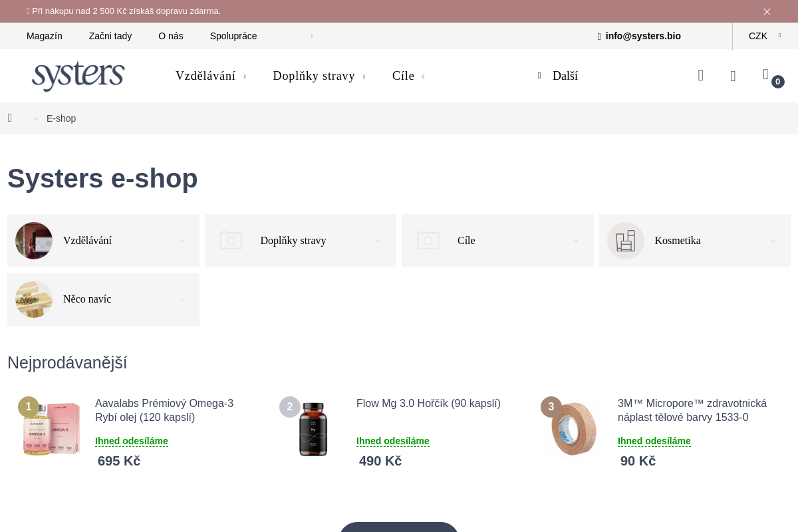Screen dimensions: 798x532
Task: Open Spolupráce in the top menu
Action: point(233,36)
